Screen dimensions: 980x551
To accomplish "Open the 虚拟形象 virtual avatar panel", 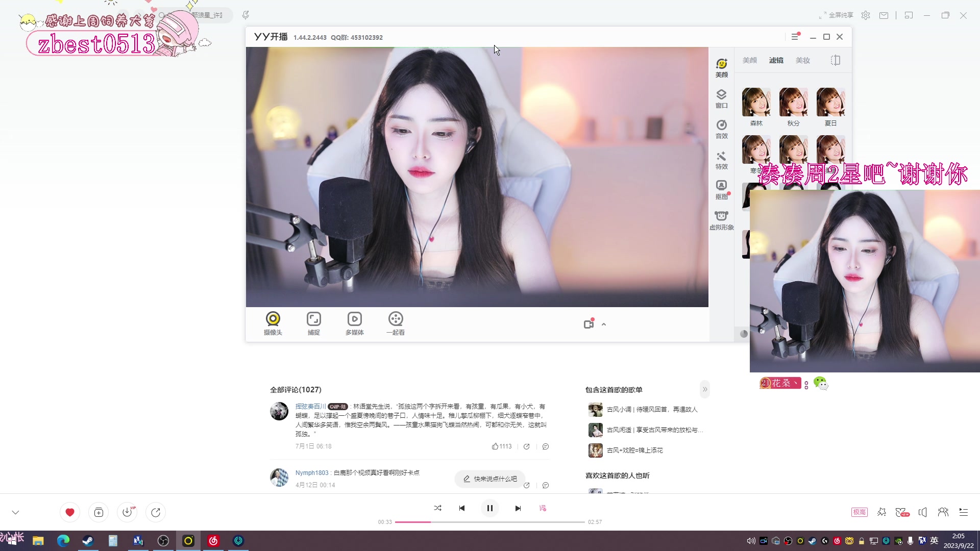I will [721, 220].
